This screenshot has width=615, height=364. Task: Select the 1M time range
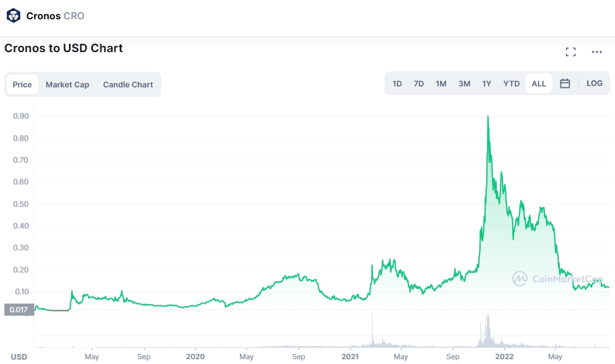441,84
